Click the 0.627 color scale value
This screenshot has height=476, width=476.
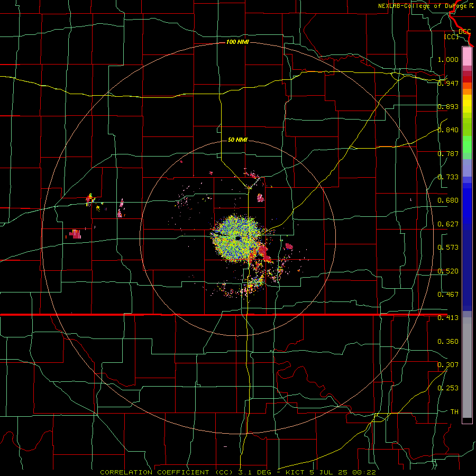pyautogui.click(x=448, y=224)
